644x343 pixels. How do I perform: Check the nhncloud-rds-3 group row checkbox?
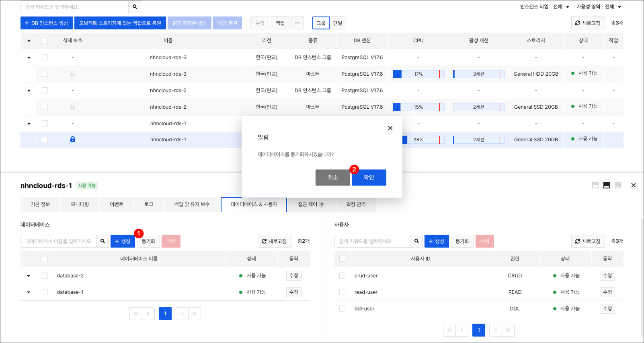point(45,57)
